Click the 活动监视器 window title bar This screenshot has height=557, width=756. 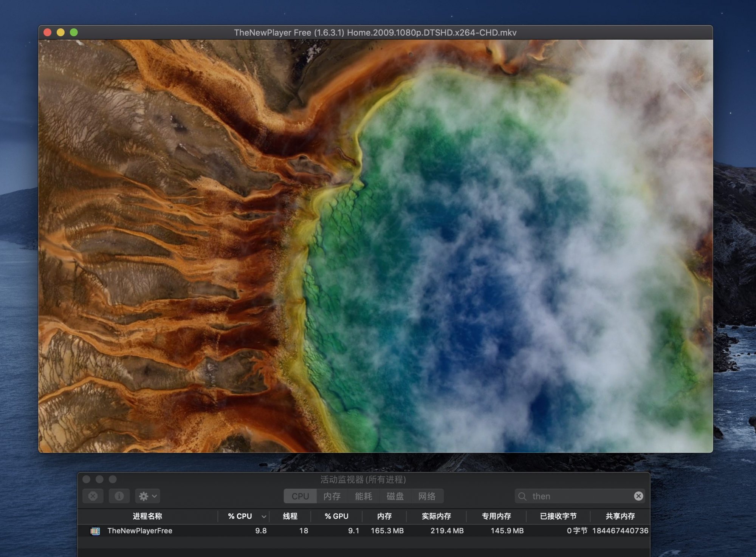[363, 480]
